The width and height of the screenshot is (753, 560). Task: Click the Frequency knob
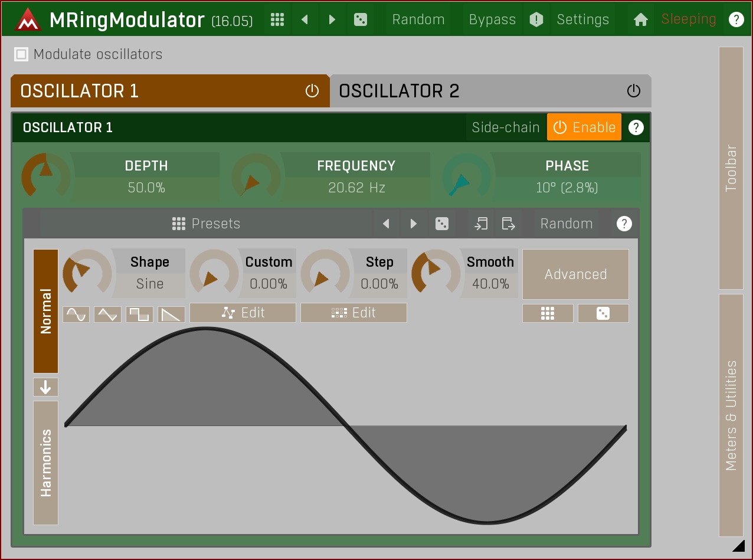coord(256,176)
